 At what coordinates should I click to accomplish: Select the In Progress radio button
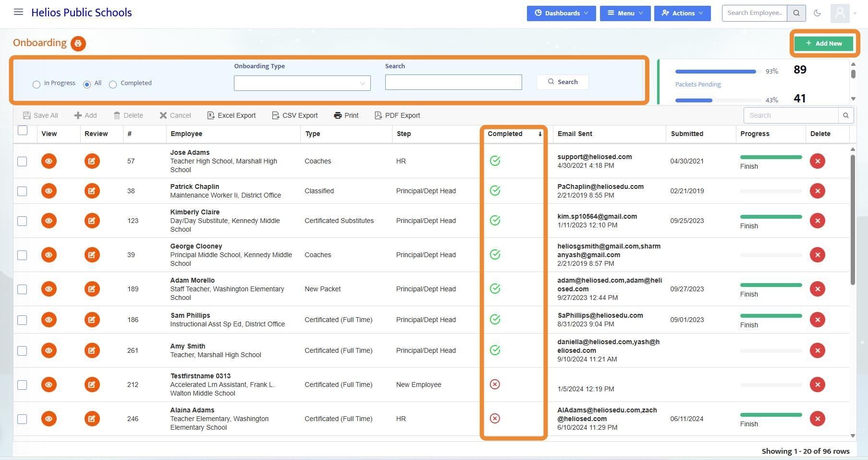point(37,85)
